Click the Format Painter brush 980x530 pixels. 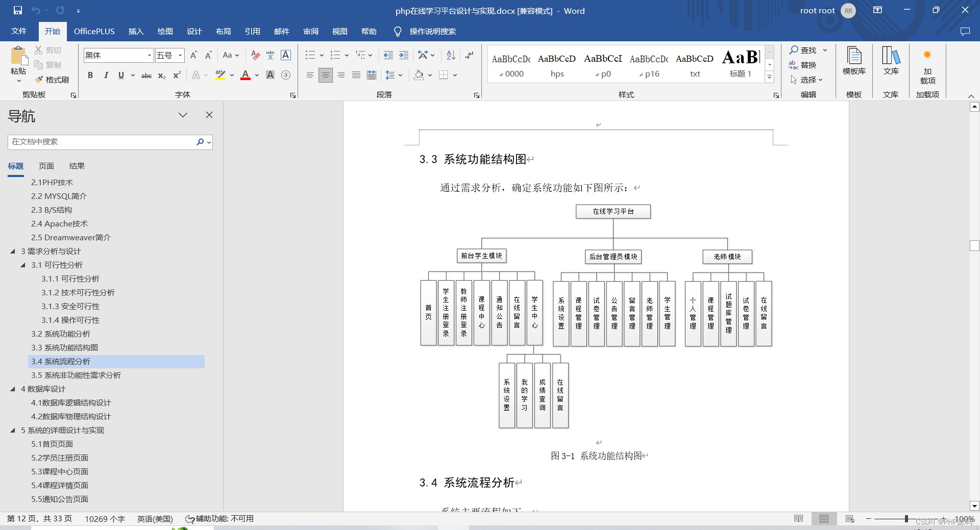point(39,80)
